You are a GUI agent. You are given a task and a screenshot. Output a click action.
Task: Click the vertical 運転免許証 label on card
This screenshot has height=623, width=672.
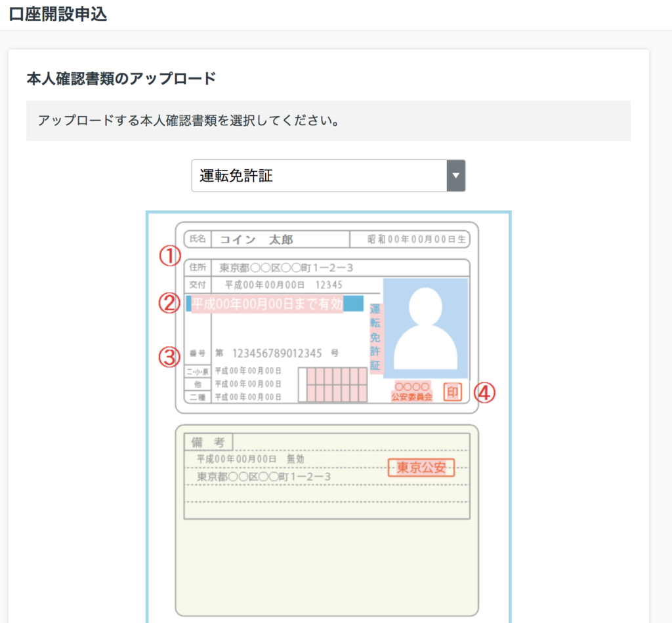(375, 338)
